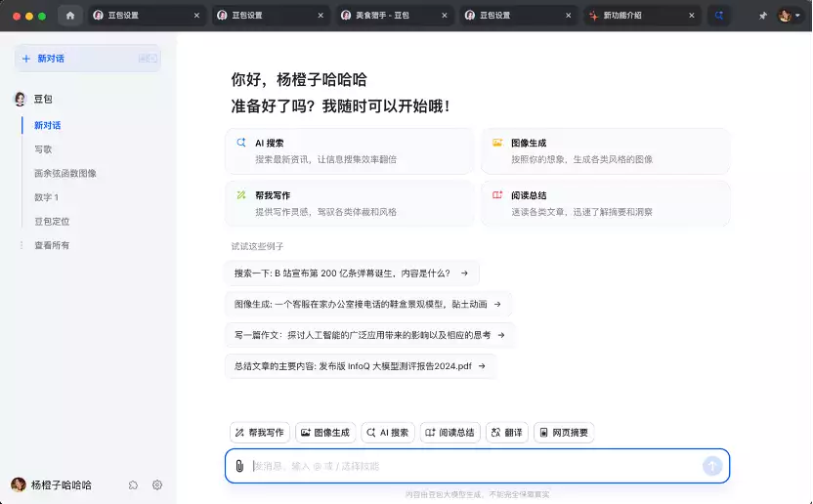The height and width of the screenshot is (504, 813).
Task: Open the 阅读总结 feature card
Action: coord(606,203)
